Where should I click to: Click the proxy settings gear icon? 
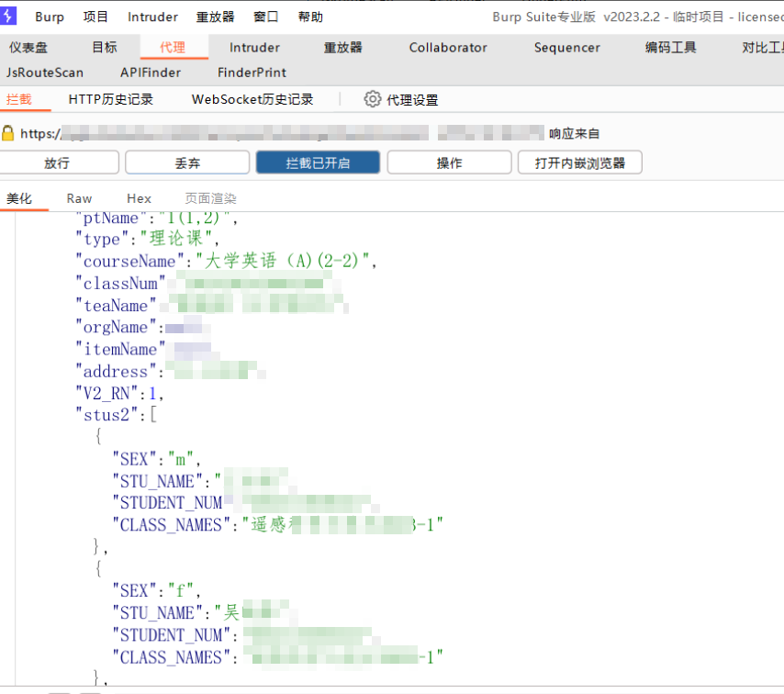372,99
